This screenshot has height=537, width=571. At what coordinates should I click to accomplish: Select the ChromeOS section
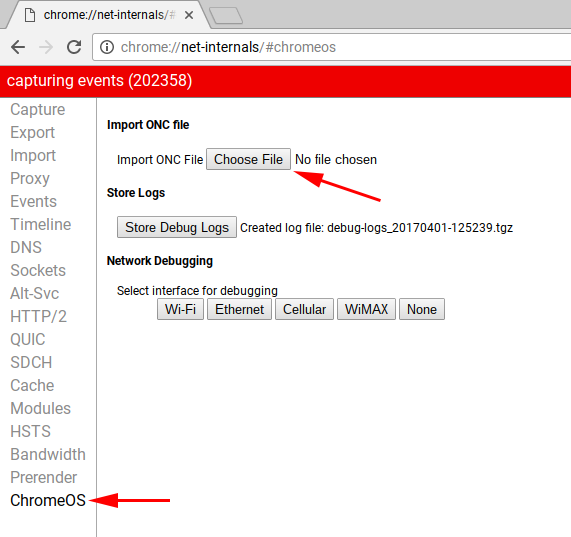click(x=48, y=500)
